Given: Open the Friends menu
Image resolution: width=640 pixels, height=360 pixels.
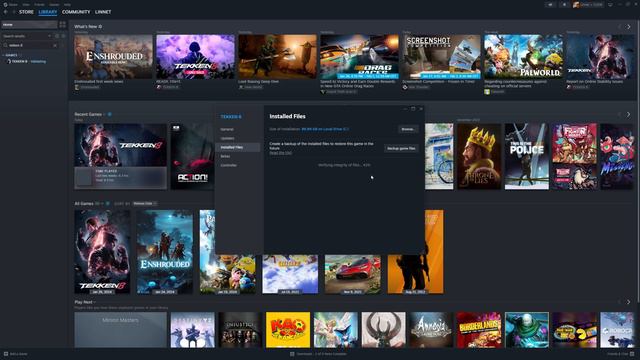Looking at the screenshot, I should [x=40, y=4].
